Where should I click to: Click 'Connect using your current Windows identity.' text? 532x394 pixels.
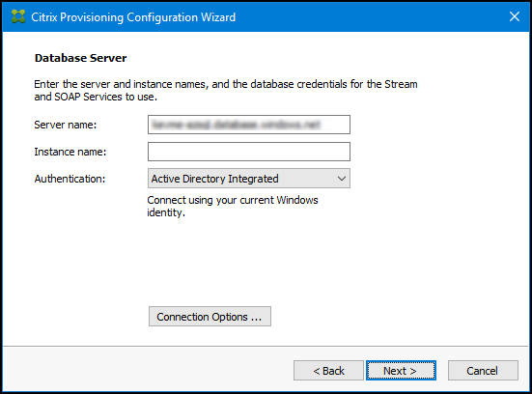(233, 206)
